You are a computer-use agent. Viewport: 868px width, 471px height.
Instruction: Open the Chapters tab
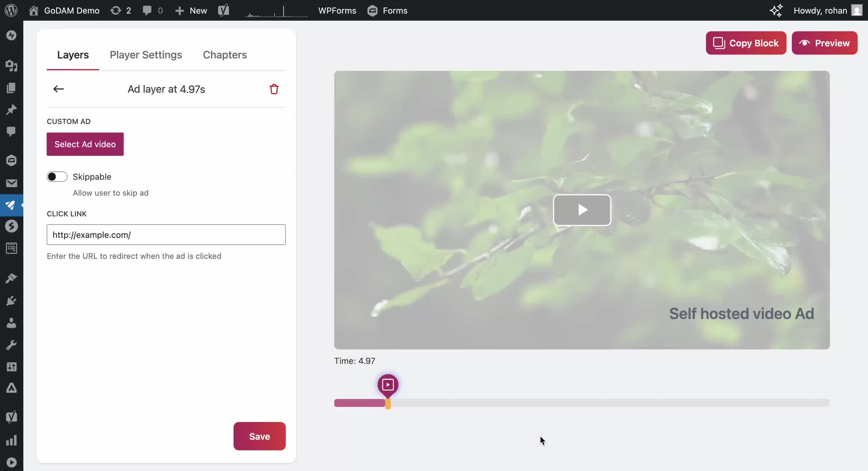pos(225,55)
